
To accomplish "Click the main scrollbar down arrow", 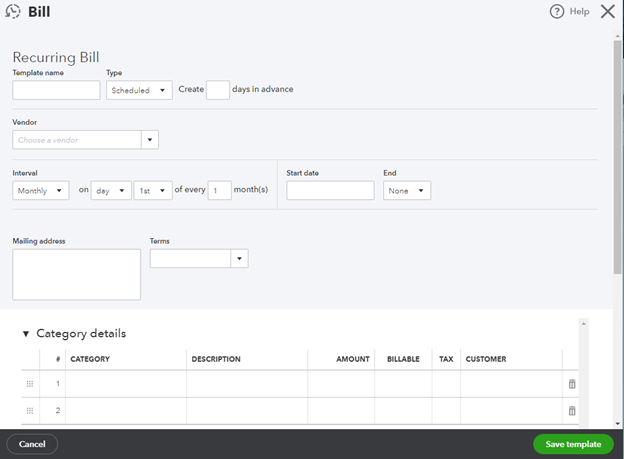I will (618, 424).
